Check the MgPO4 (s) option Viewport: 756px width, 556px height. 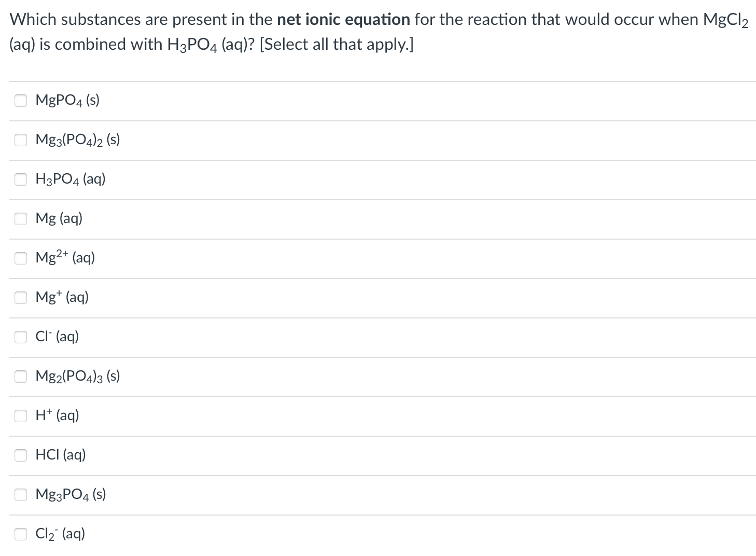[x=21, y=101]
